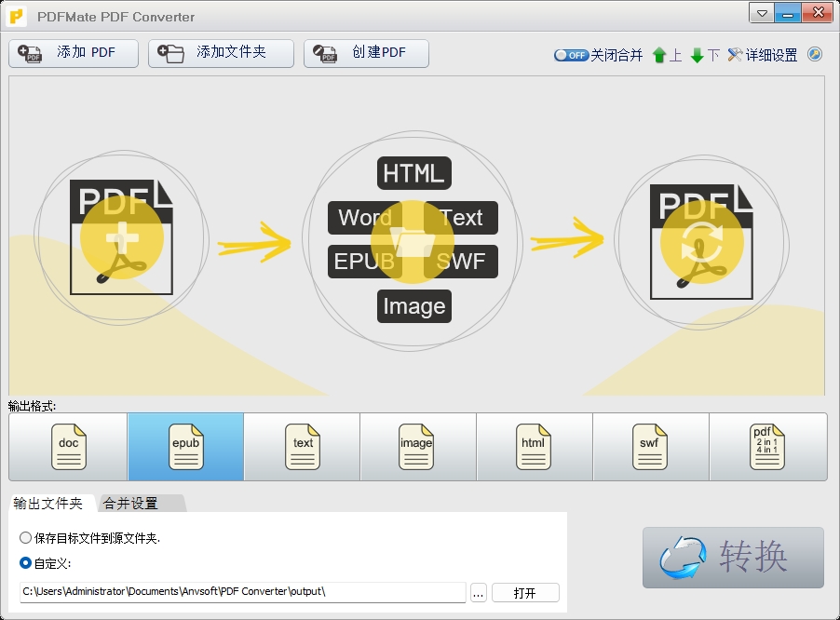Select the image output format icon
Image resolution: width=840 pixels, height=620 pixels.
[417, 447]
